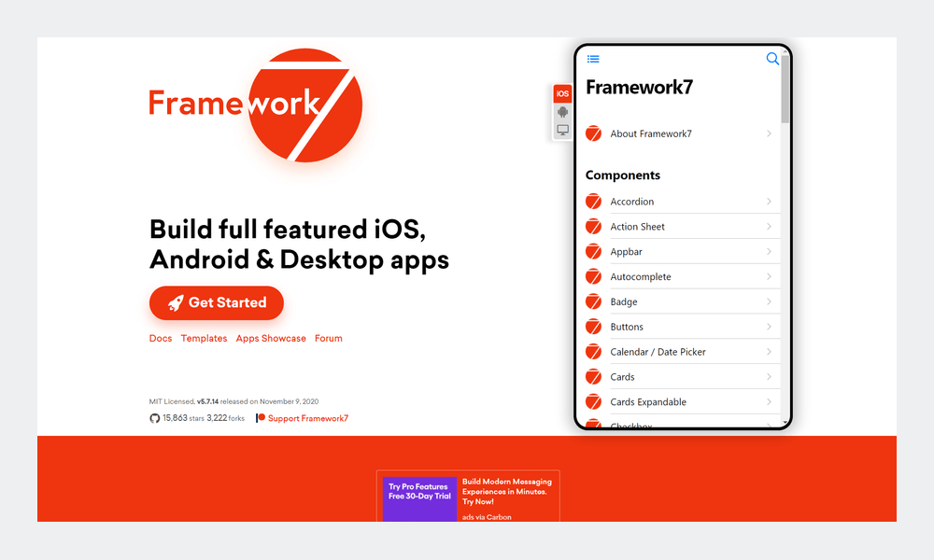Click the Framework7 icon beside About Framework7
The width and height of the screenshot is (934, 560).
[x=593, y=133]
